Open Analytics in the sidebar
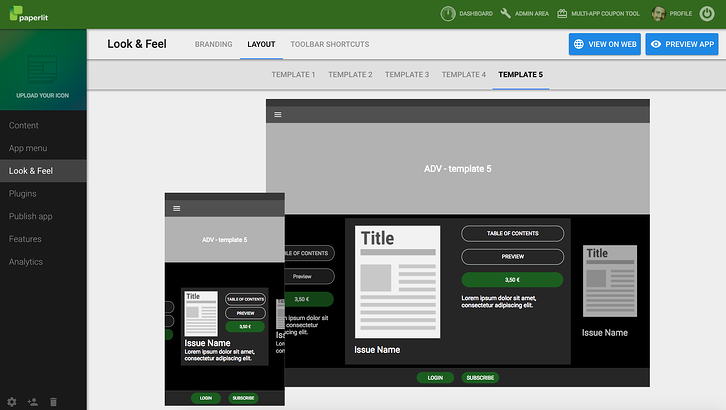Image resolution: width=726 pixels, height=410 pixels. (x=43, y=261)
